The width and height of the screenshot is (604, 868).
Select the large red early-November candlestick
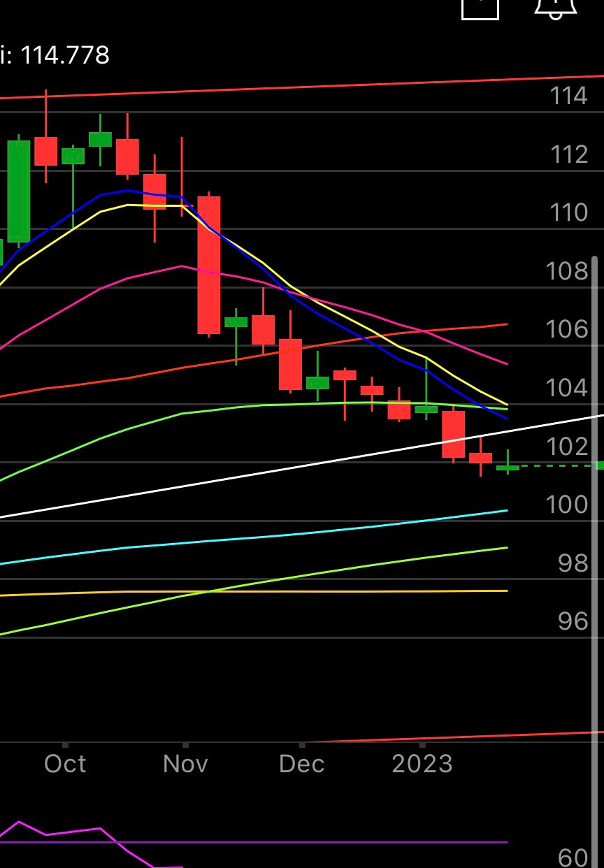208,265
